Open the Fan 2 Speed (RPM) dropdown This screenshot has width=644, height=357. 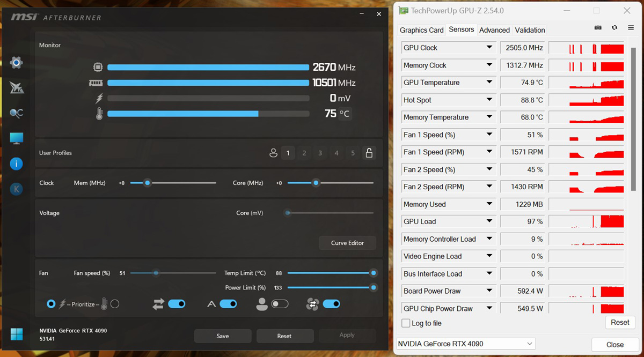(489, 187)
